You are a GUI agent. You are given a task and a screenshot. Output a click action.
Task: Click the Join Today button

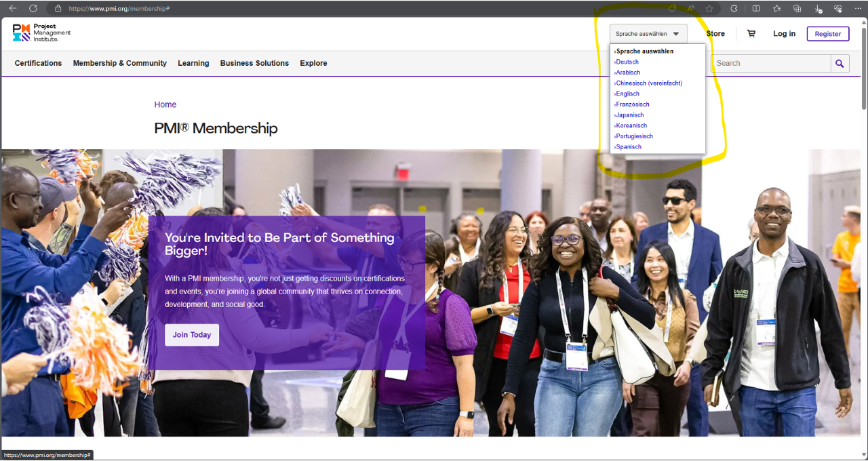(x=191, y=335)
